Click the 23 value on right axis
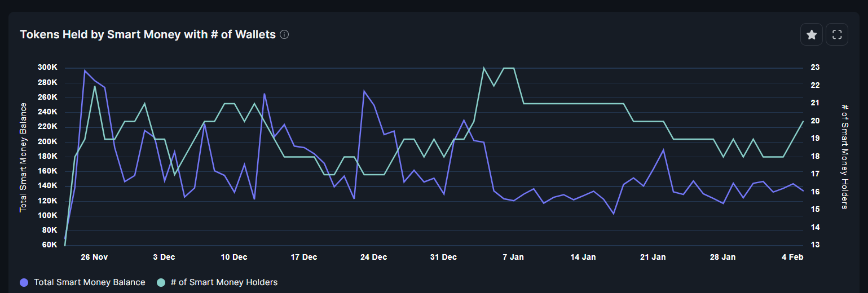Image resolution: width=868 pixels, height=293 pixels. point(815,68)
